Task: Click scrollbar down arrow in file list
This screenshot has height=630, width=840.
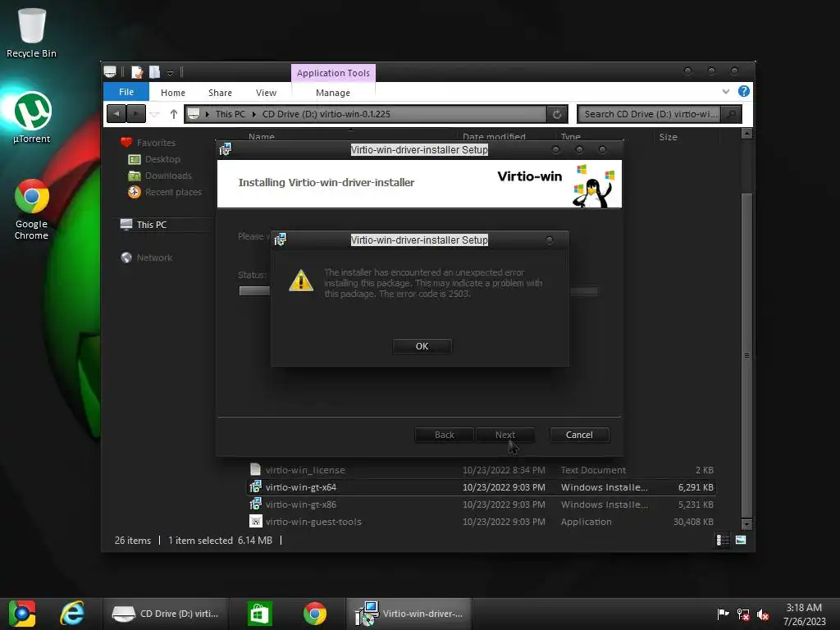Action: click(x=746, y=523)
